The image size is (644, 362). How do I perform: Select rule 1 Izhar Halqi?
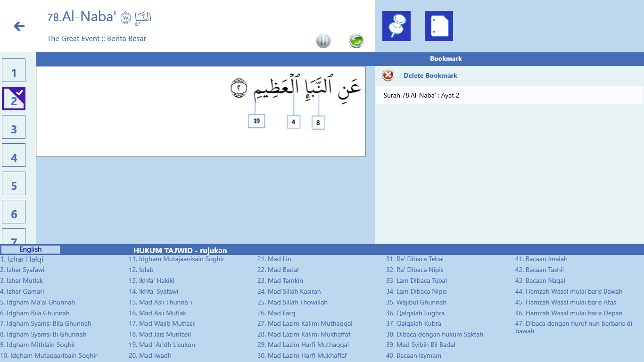pos(22,259)
